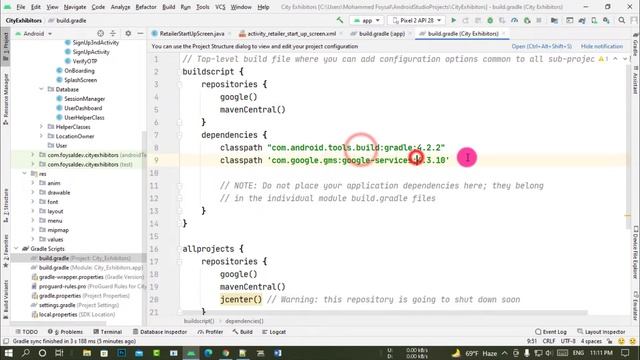The image size is (640, 360).
Task: Collapse the Database folder
Action: coord(41,89)
